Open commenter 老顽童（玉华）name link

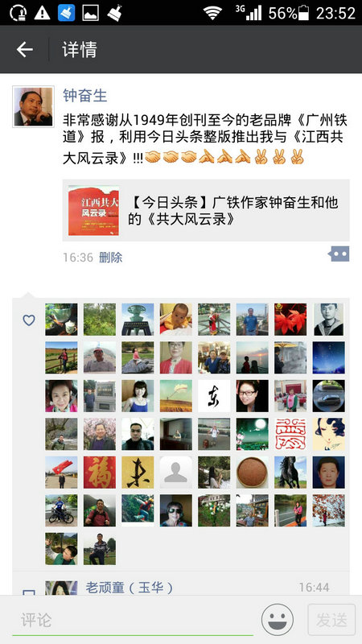tap(130, 588)
